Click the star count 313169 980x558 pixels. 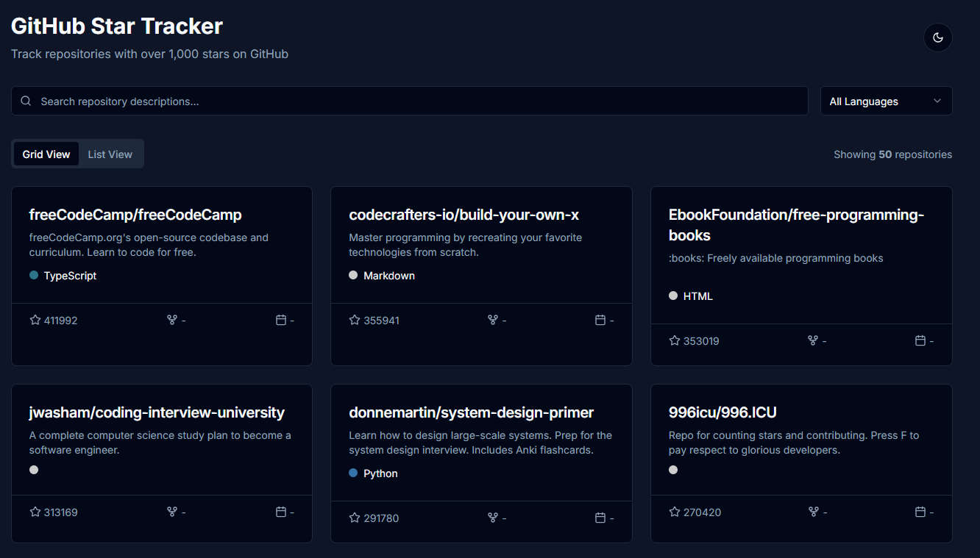(60, 512)
